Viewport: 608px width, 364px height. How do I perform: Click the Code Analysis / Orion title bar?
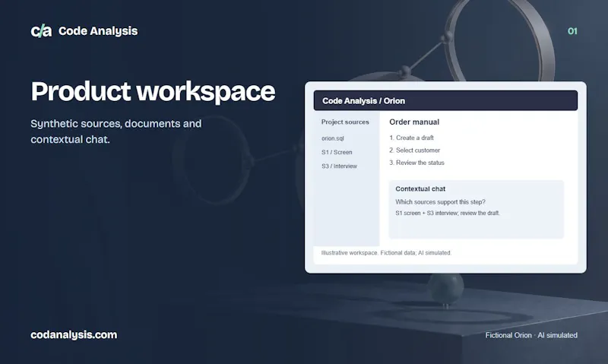(445, 101)
